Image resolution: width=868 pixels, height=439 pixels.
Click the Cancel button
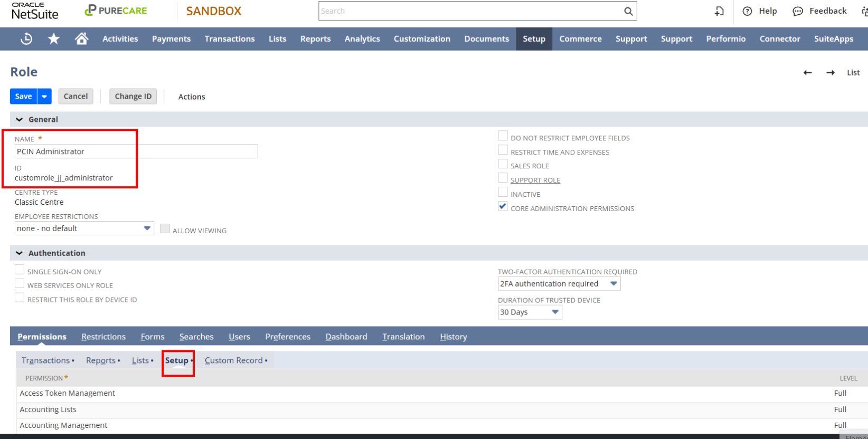click(x=76, y=97)
